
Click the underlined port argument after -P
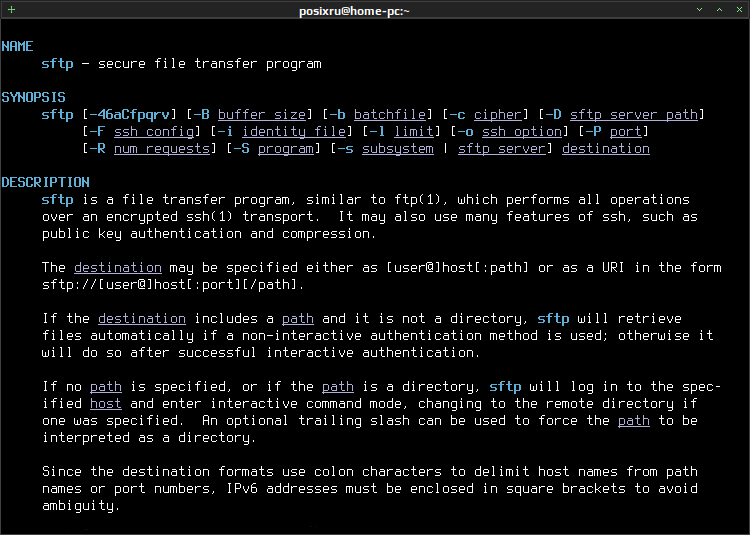626,131
